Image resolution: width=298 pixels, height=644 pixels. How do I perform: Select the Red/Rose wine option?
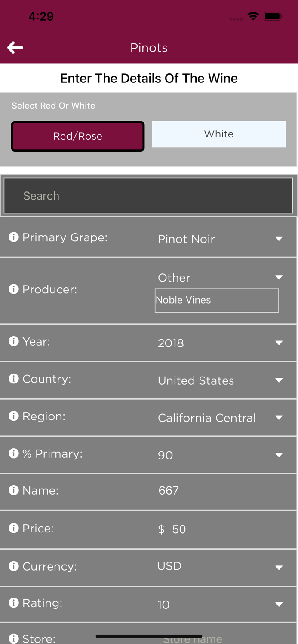[x=77, y=136]
